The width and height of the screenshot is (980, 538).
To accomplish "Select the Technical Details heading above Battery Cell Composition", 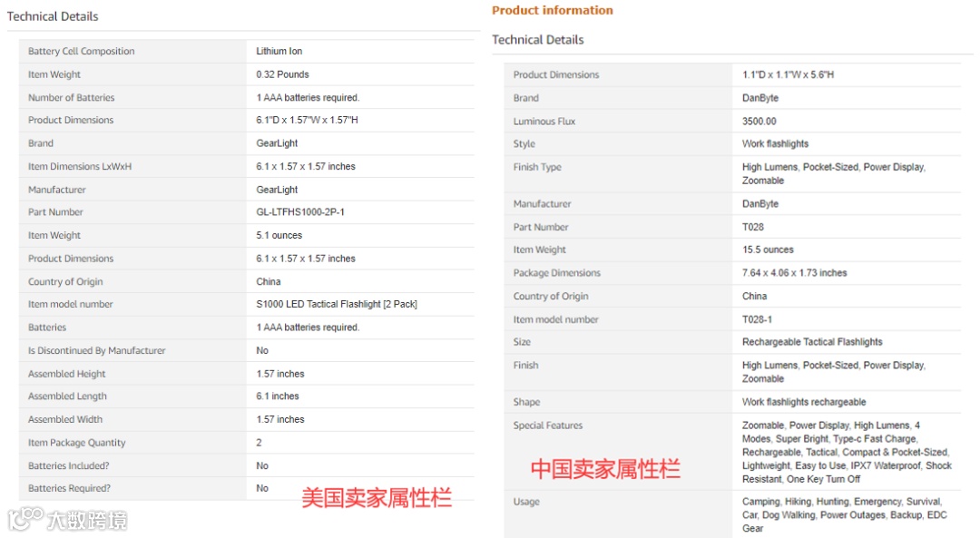I will tap(53, 16).
